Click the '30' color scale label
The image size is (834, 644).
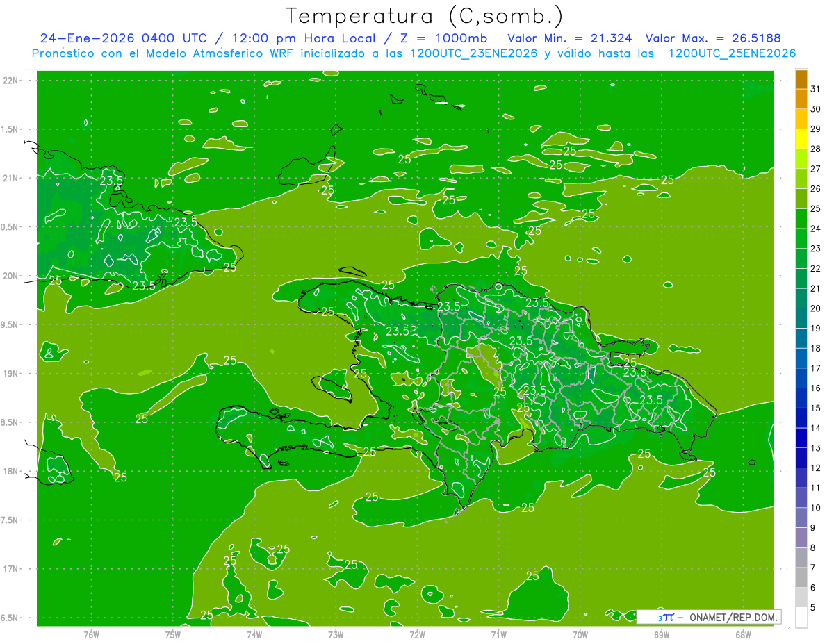pos(816,109)
